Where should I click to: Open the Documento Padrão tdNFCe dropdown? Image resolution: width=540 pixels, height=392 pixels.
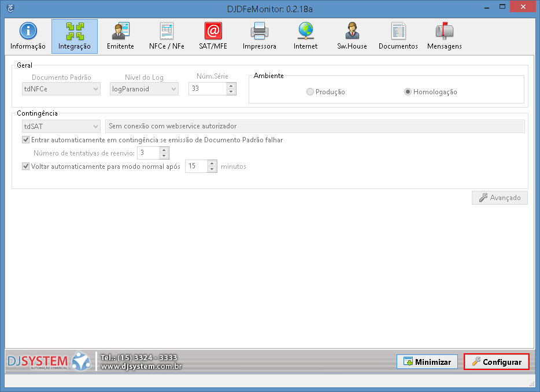[61, 89]
